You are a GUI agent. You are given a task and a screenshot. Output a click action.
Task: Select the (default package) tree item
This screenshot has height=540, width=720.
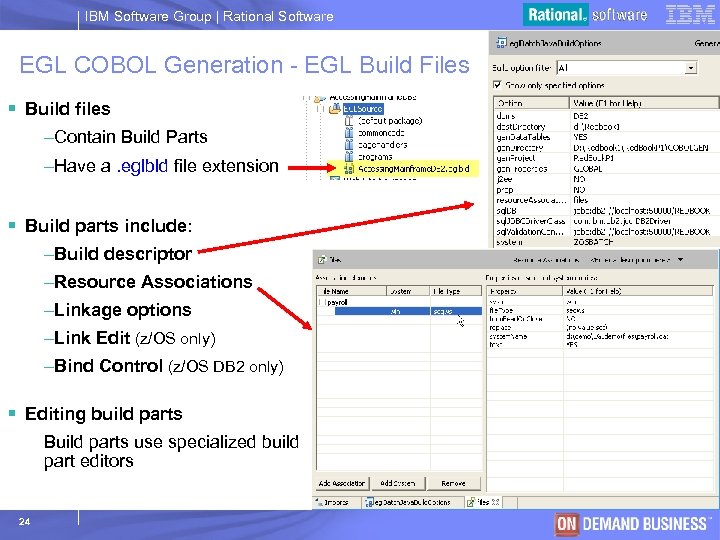click(390, 121)
